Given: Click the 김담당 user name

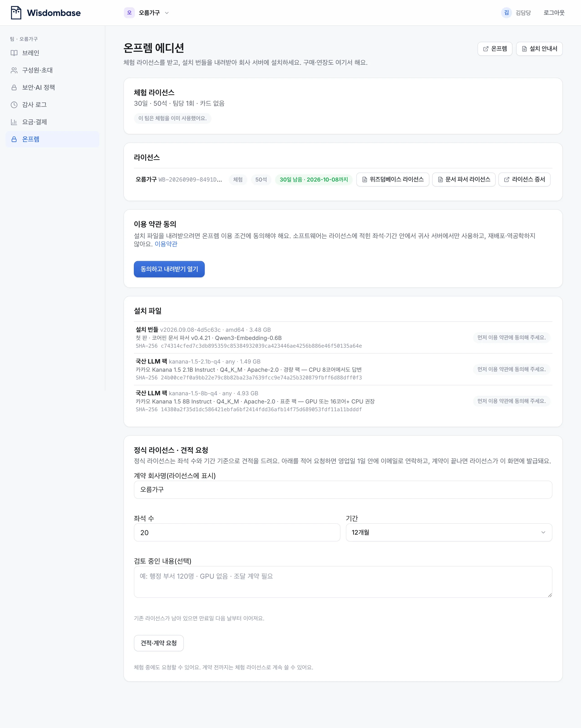Looking at the screenshot, I should pyautogui.click(x=523, y=13).
